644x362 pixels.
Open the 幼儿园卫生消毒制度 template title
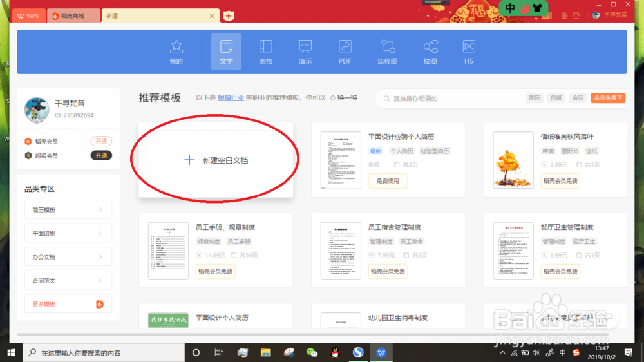tap(397, 318)
